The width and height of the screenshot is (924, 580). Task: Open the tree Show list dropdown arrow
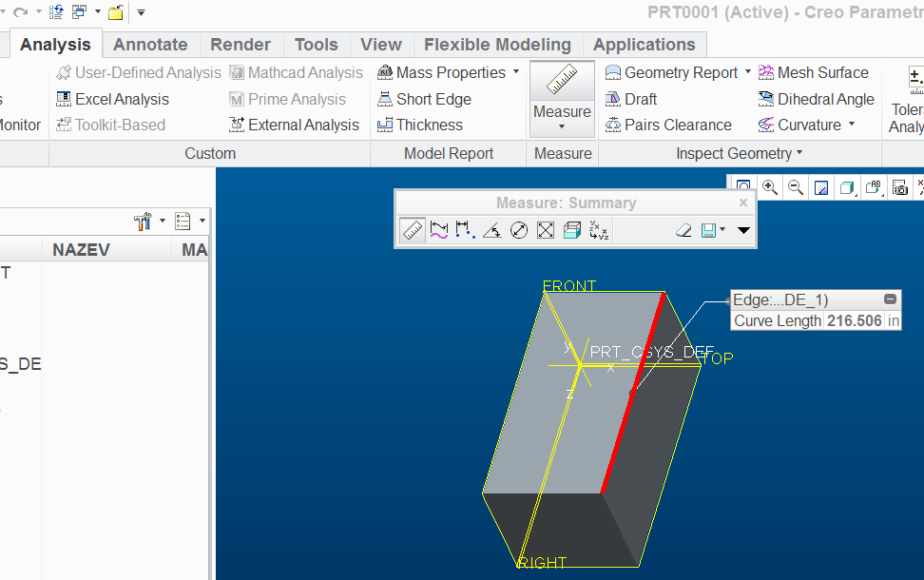coord(202,221)
